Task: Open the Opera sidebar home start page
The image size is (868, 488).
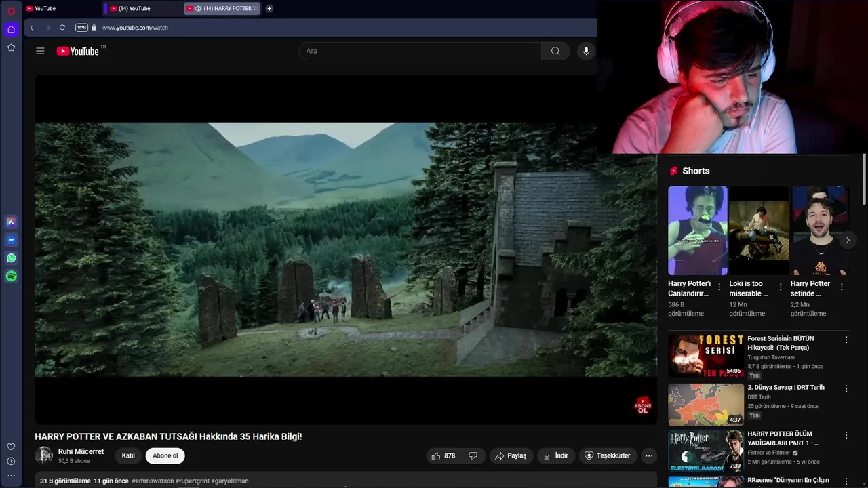Action: (x=11, y=29)
